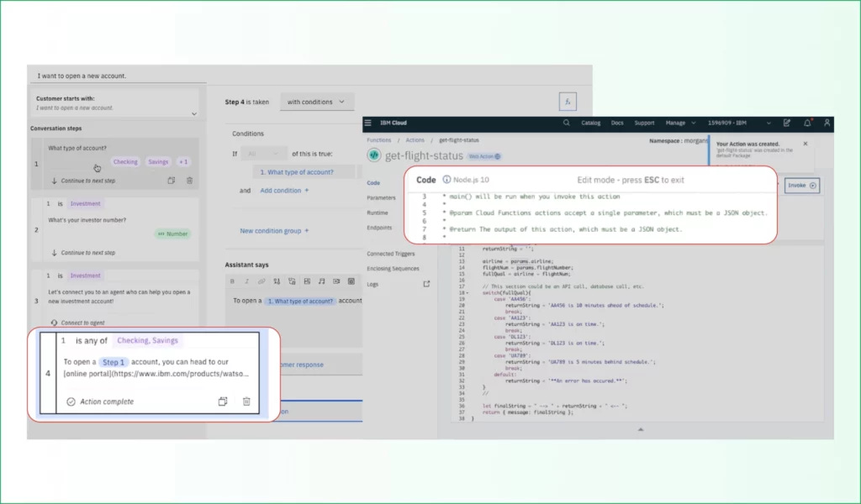
Task: Add an image response in Assistant says toolbar
Action: (307, 281)
